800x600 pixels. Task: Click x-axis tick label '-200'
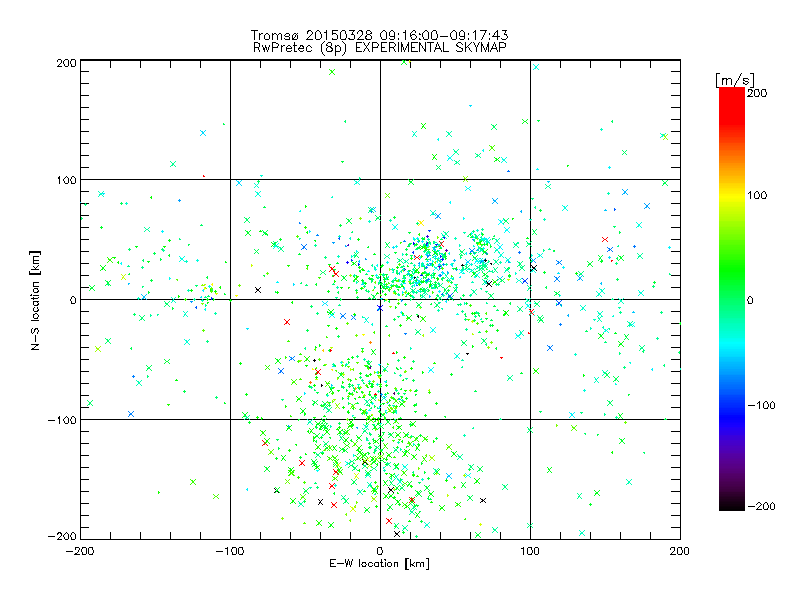tap(80, 552)
